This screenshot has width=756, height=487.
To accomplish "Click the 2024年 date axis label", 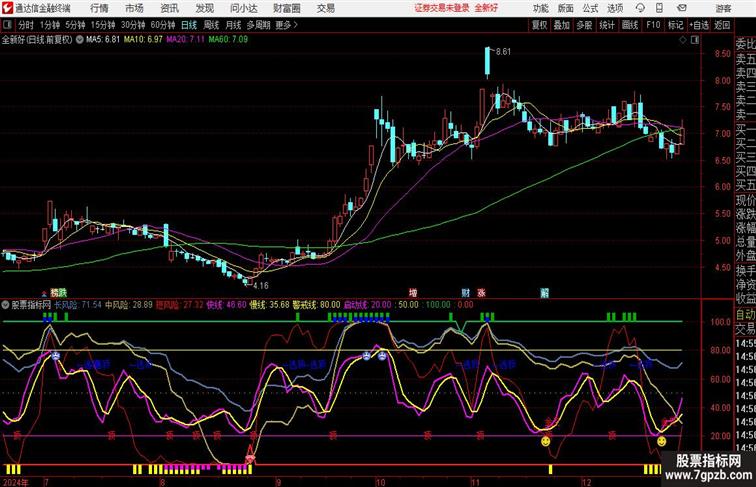I will pos(15,482).
